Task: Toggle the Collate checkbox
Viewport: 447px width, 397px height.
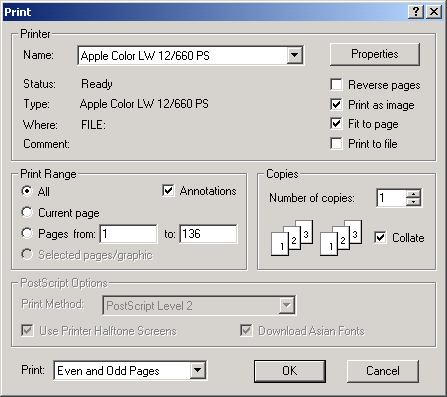Action: tap(380, 238)
